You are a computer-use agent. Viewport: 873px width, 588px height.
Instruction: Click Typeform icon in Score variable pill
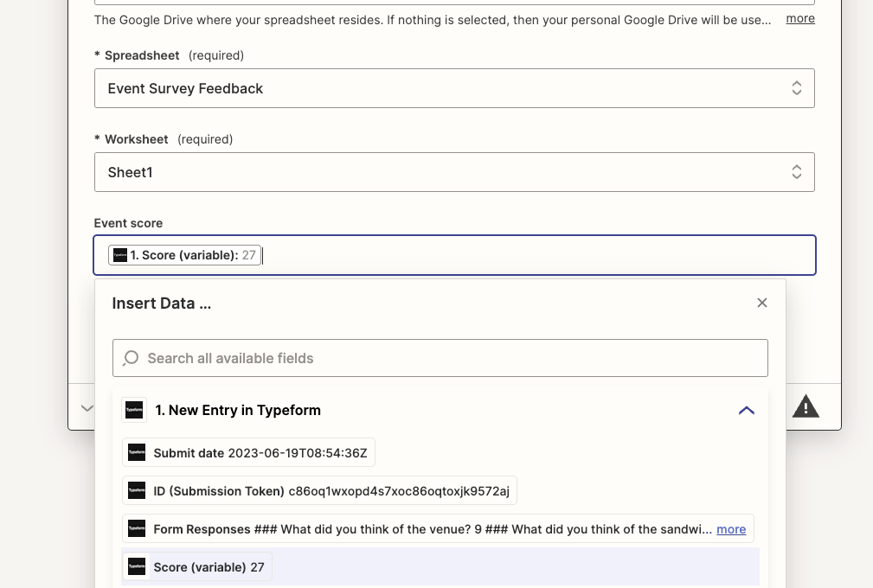(x=120, y=255)
